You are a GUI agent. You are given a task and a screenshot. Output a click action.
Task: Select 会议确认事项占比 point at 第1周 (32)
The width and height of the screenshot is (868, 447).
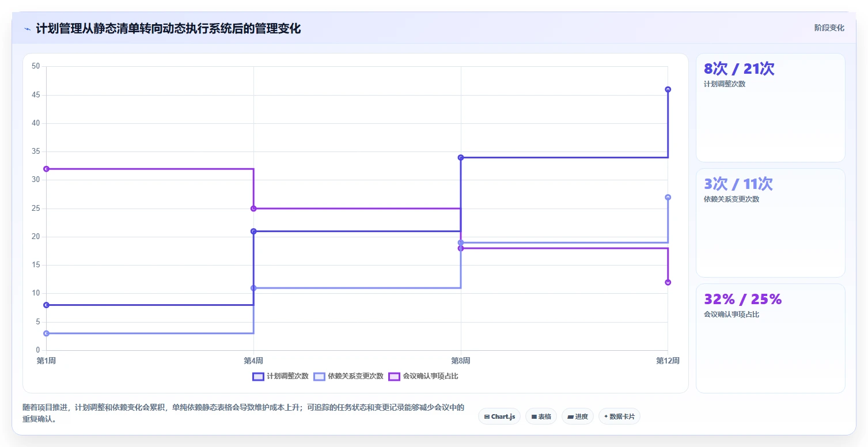(x=46, y=169)
